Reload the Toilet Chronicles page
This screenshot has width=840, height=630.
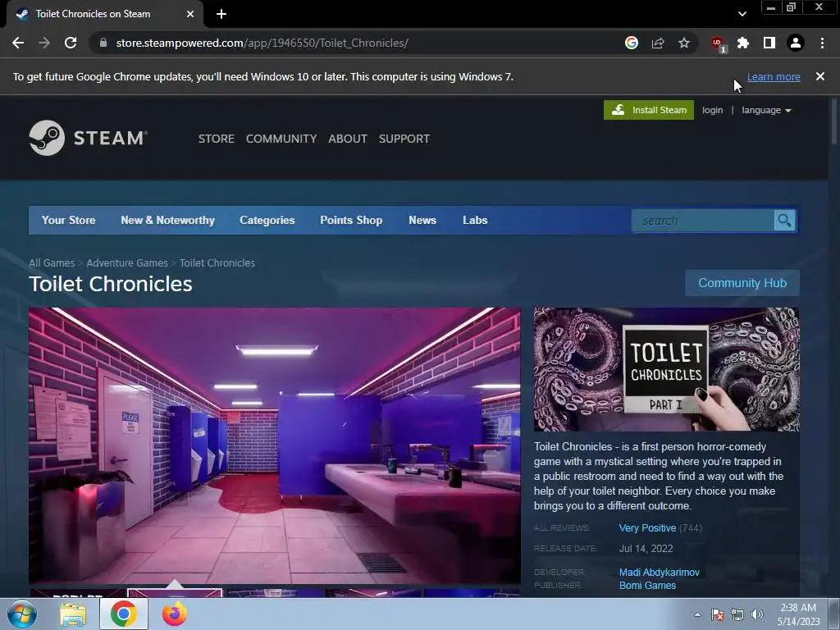(x=71, y=43)
